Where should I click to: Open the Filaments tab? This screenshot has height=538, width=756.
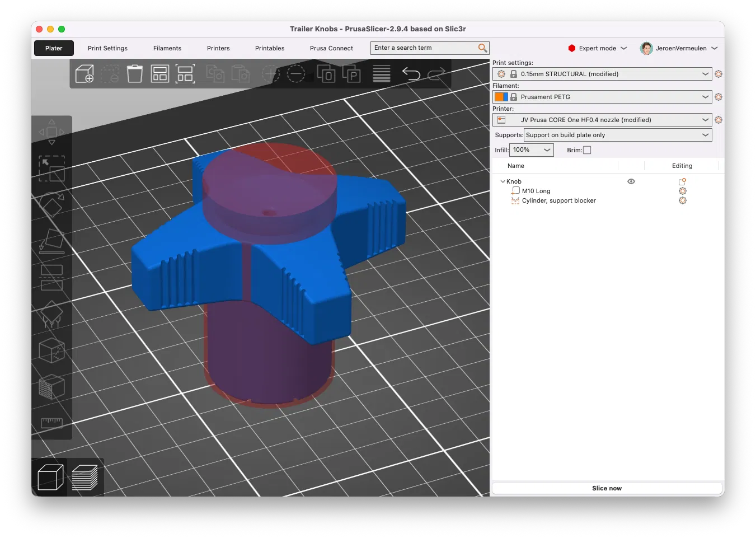(167, 48)
